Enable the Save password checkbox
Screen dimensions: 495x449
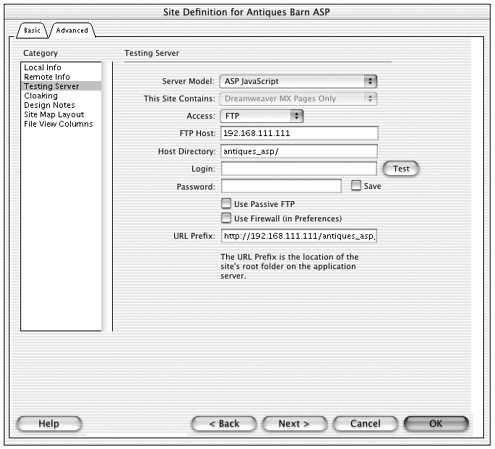coord(356,186)
